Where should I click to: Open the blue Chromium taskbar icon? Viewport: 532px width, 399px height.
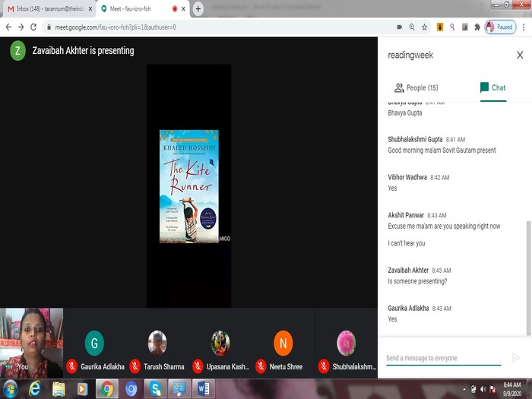coord(131,389)
